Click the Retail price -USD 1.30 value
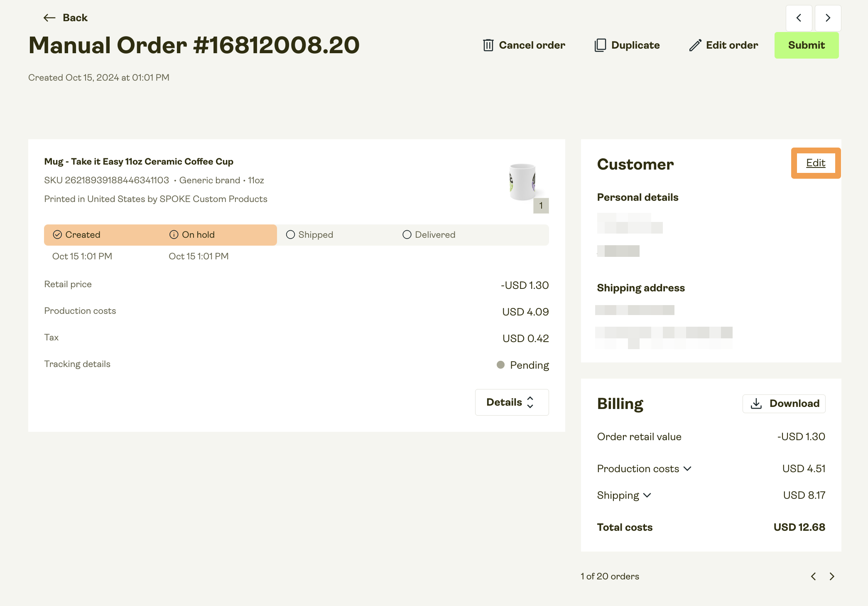The image size is (868, 606). (x=525, y=286)
